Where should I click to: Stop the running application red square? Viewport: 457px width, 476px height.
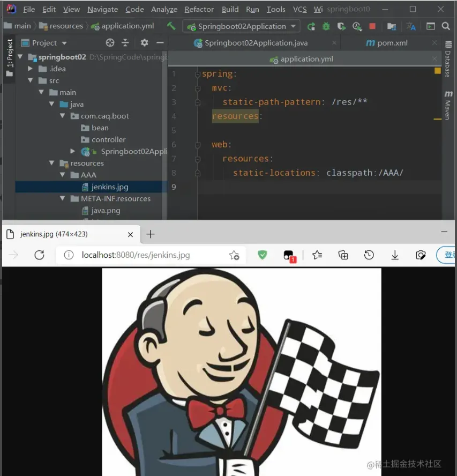tap(372, 26)
